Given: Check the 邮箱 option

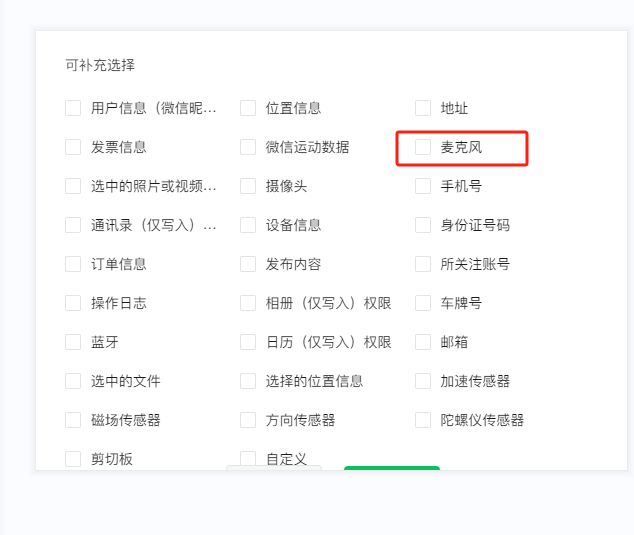Looking at the screenshot, I should 423,342.
